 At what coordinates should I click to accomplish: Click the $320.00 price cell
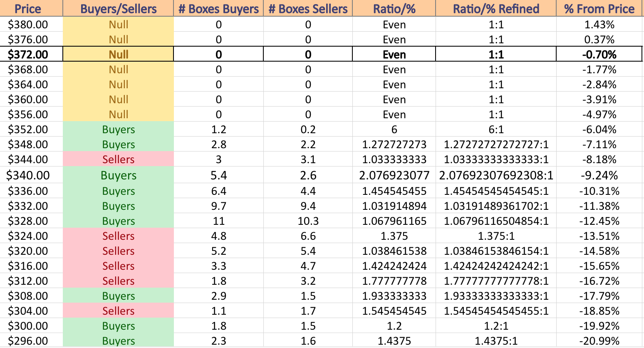(31, 251)
